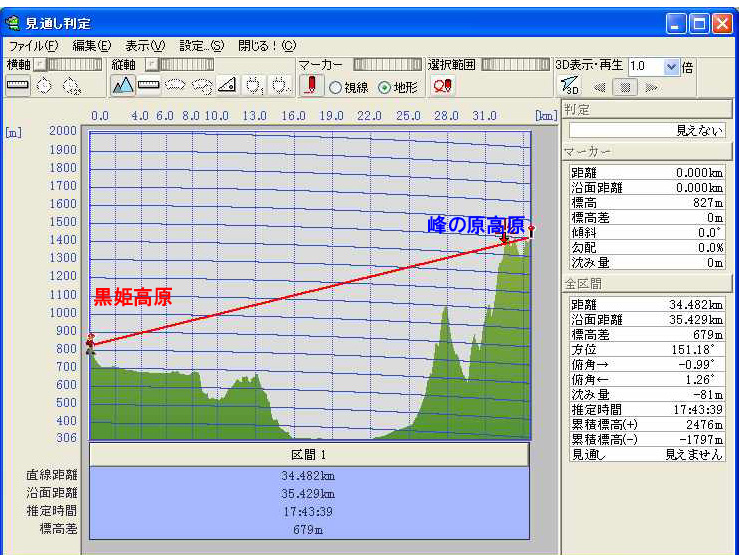This screenshot has height=555, width=740.
Task: Click the 累積標高(-) -1797m row
Action: [x=647, y=440]
